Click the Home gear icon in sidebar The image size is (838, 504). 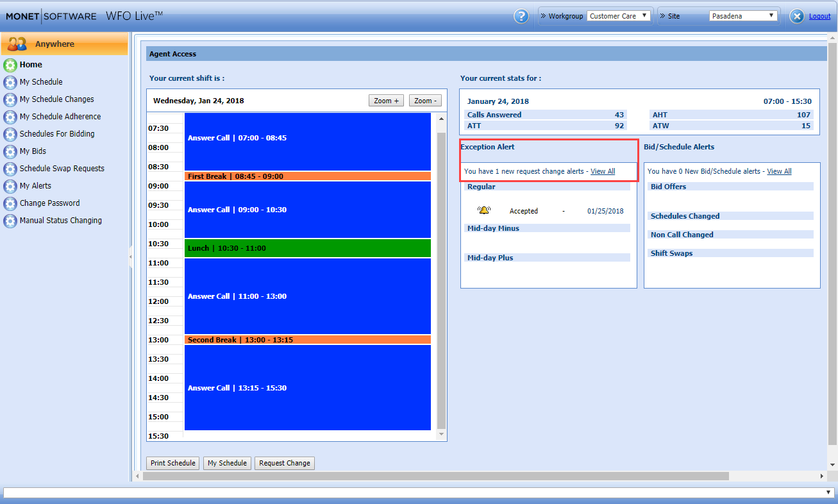pos(10,65)
